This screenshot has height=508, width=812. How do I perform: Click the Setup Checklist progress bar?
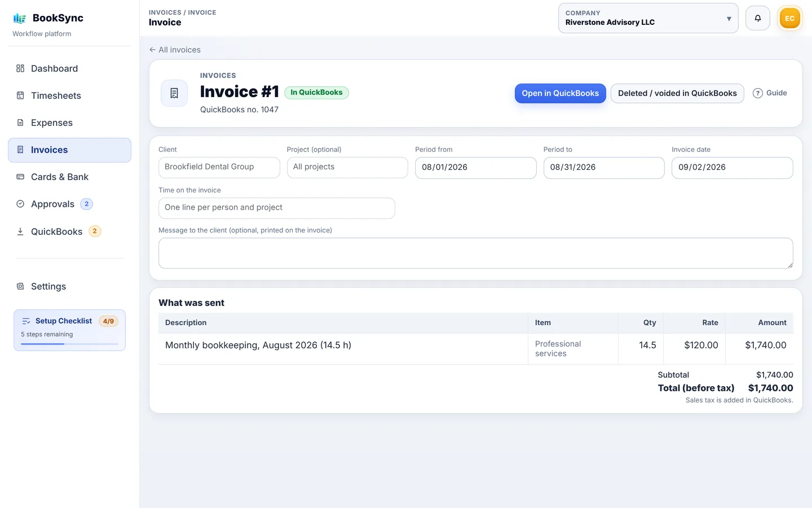pyautogui.click(x=69, y=344)
